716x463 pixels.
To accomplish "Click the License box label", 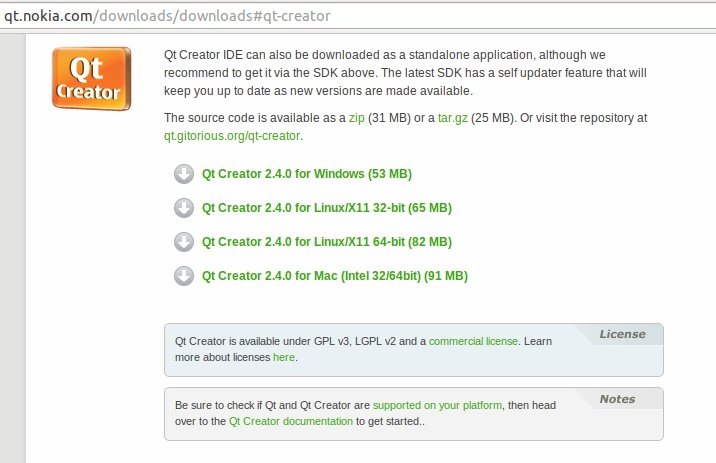I will [x=622, y=334].
